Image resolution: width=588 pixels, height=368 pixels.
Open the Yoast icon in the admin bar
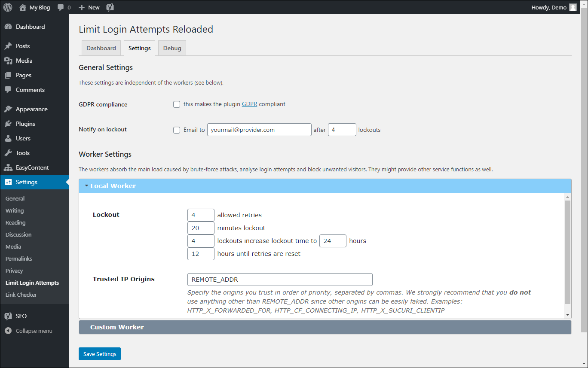click(110, 7)
